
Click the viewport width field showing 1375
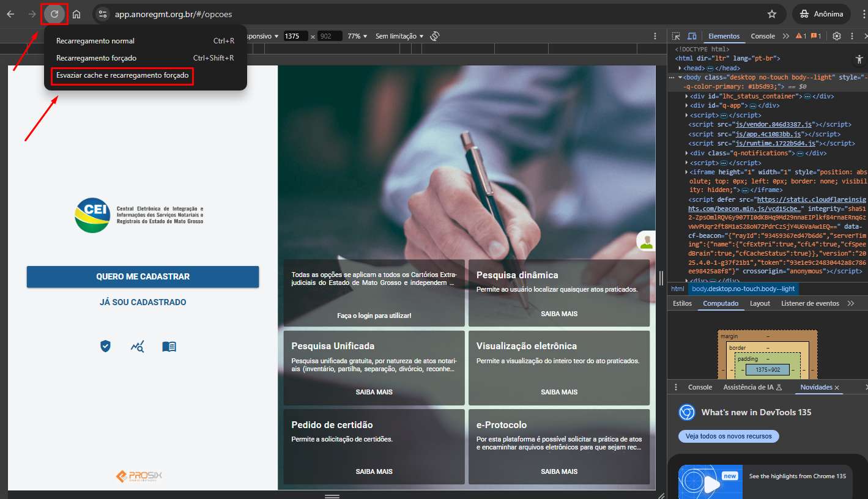[x=296, y=36]
